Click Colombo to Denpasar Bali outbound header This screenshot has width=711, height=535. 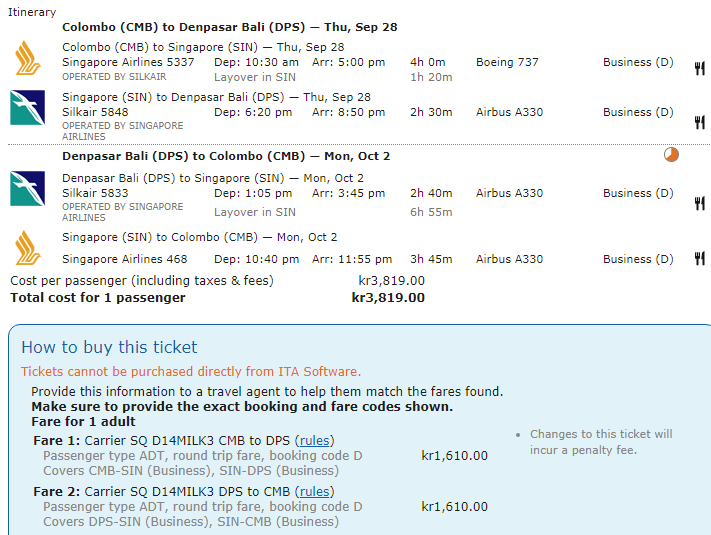229,27
